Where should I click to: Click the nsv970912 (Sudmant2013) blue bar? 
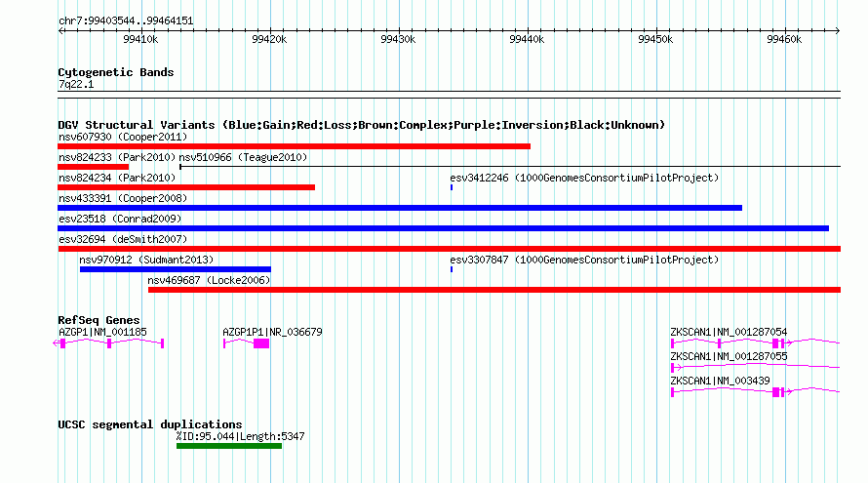[x=176, y=269]
